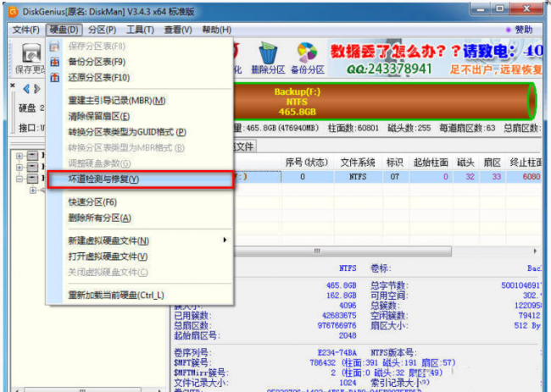
Task: Click the 786432 $MFT cluster value
Action: (323, 362)
